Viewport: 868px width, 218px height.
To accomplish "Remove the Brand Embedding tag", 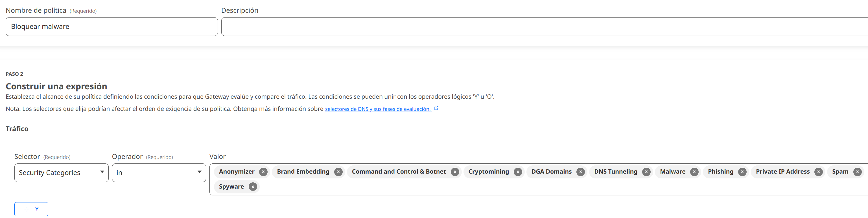I will (x=338, y=172).
